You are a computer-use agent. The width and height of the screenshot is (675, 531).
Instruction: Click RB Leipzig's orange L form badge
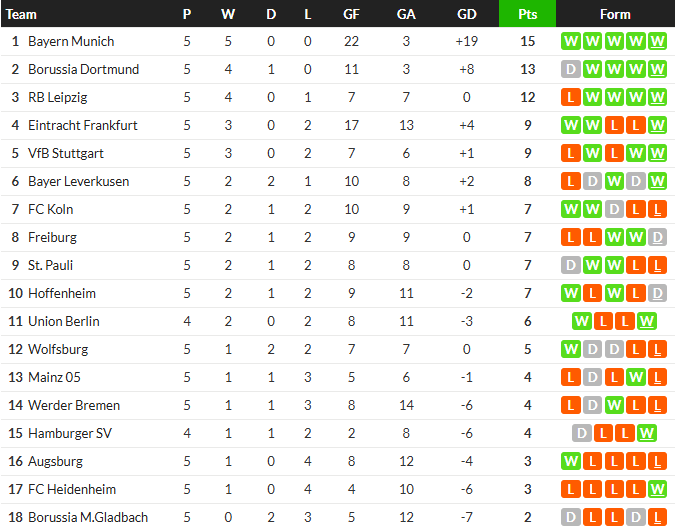[571, 98]
